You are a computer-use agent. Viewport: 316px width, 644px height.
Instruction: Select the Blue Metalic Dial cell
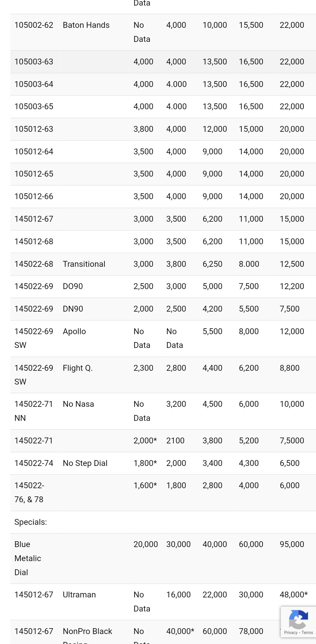point(28,558)
